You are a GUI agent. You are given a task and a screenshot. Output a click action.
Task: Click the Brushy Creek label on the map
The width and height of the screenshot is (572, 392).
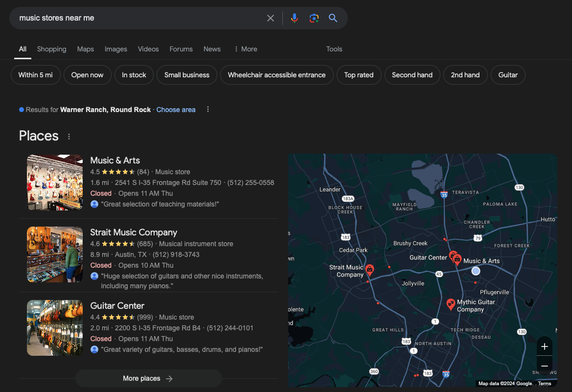410,243
